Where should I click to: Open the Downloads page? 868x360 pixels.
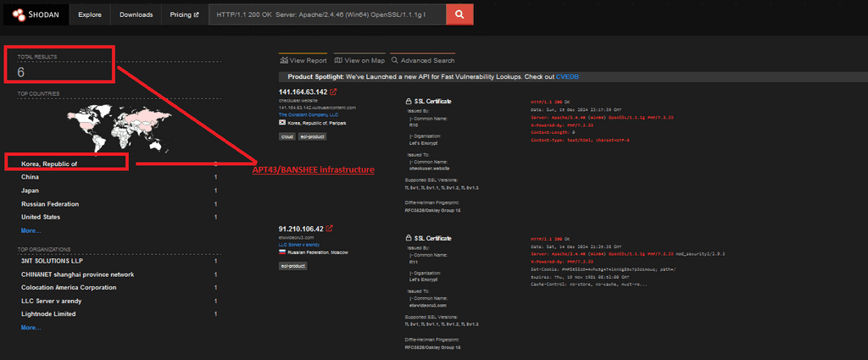pyautogui.click(x=136, y=15)
